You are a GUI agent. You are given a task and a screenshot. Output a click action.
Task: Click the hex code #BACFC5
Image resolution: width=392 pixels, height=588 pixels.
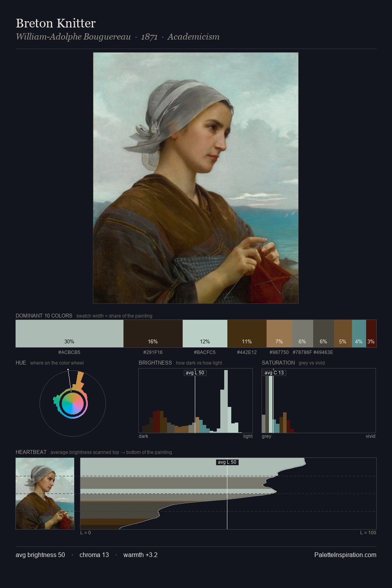(205, 352)
